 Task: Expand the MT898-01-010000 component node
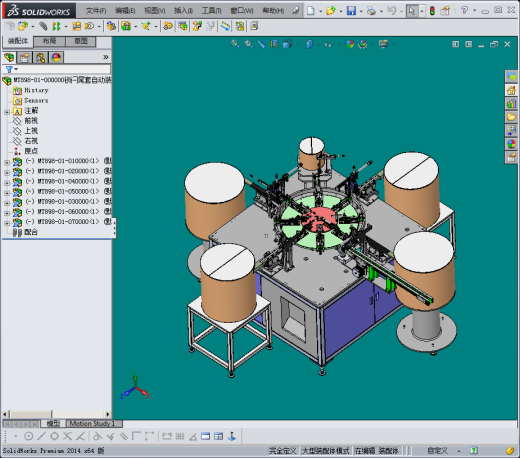(x=7, y=163)
